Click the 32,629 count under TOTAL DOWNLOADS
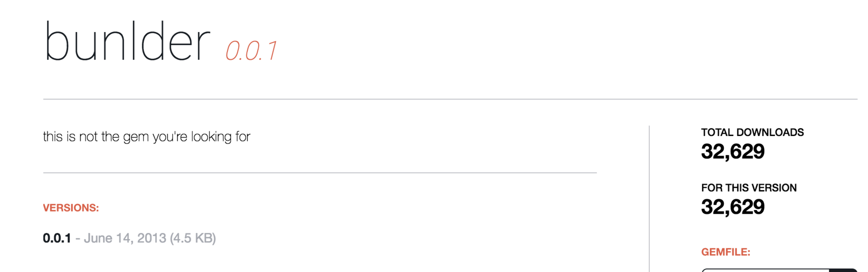Image resolution: width=868 pixels, height=272 pixels. tap(733, 151)
